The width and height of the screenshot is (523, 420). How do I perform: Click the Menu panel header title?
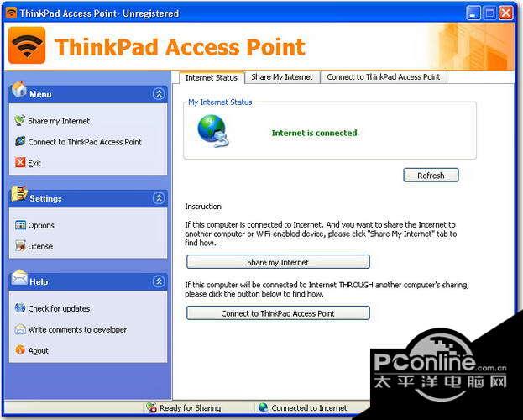point(40,94)
